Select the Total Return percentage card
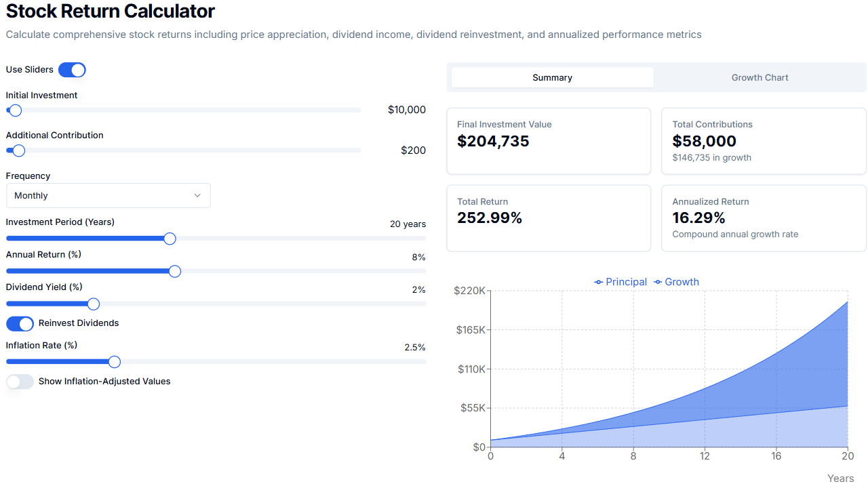This screenshot has height=488, width=868. tap(549, 218)
